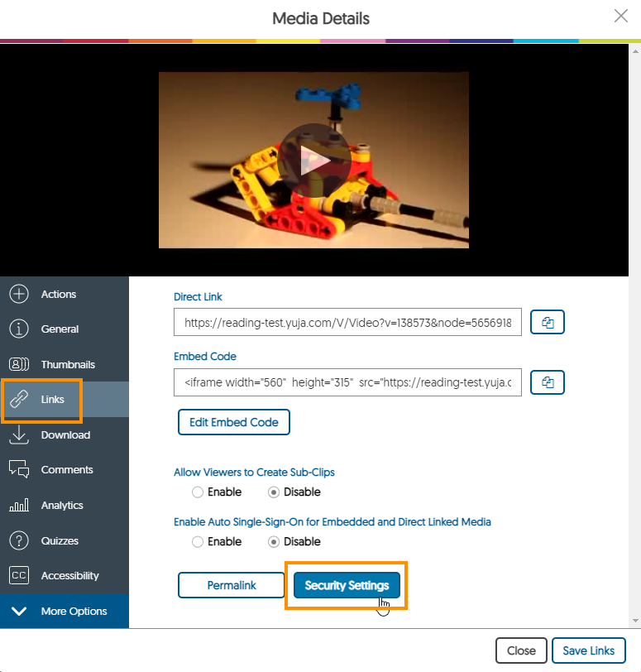Screen dimensions: 641x672
Task: Click the General info icon
Action: (x=19, y=329)
